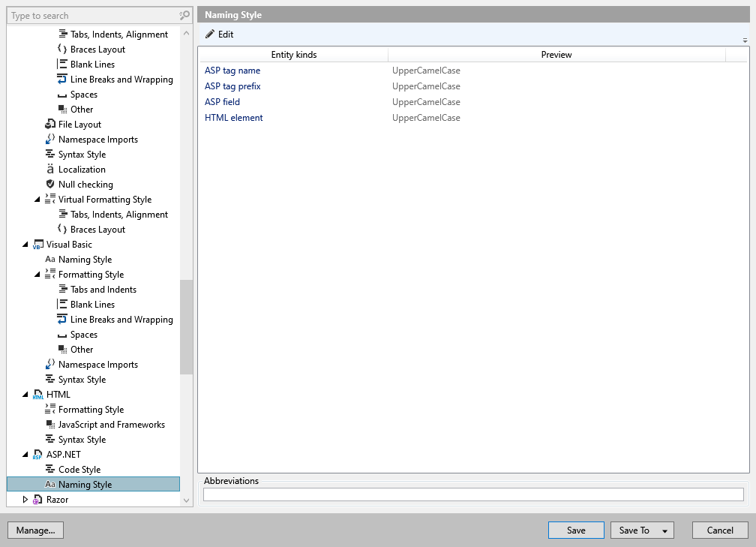
Task: Click the Visual Basic language icon
Action: (x=38, y=245)
